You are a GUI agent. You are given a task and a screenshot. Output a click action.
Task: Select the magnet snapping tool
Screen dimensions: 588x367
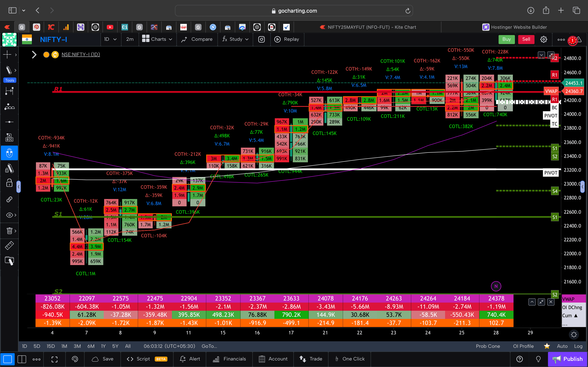coord(9,153)
